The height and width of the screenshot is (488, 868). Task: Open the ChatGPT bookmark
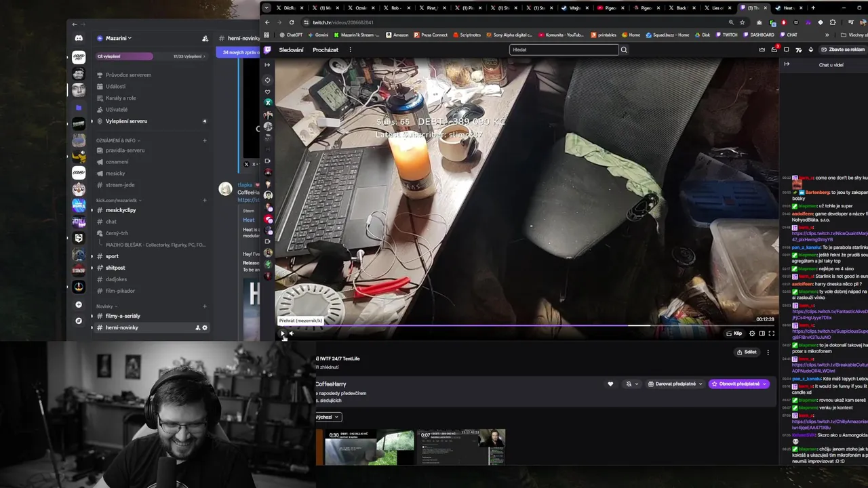pos(292,35)
